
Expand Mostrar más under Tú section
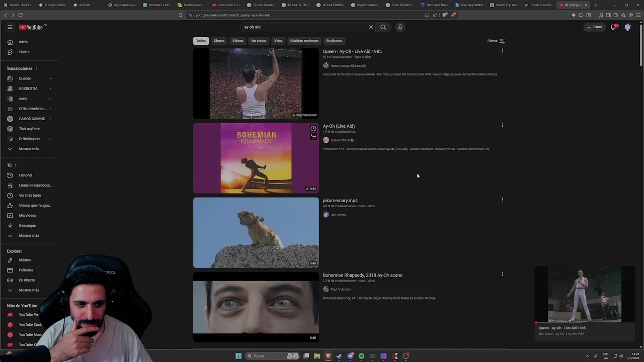(29, 236)
